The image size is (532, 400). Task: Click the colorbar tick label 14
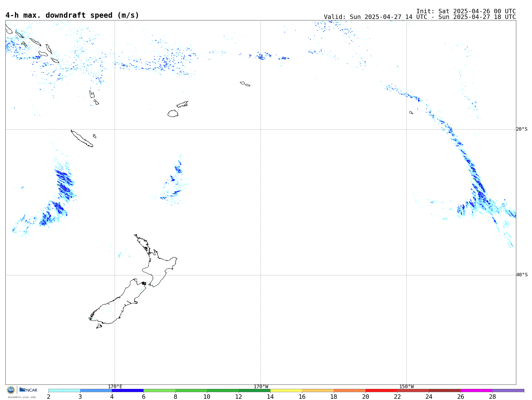pyautogui.click(x=270, y=397)
